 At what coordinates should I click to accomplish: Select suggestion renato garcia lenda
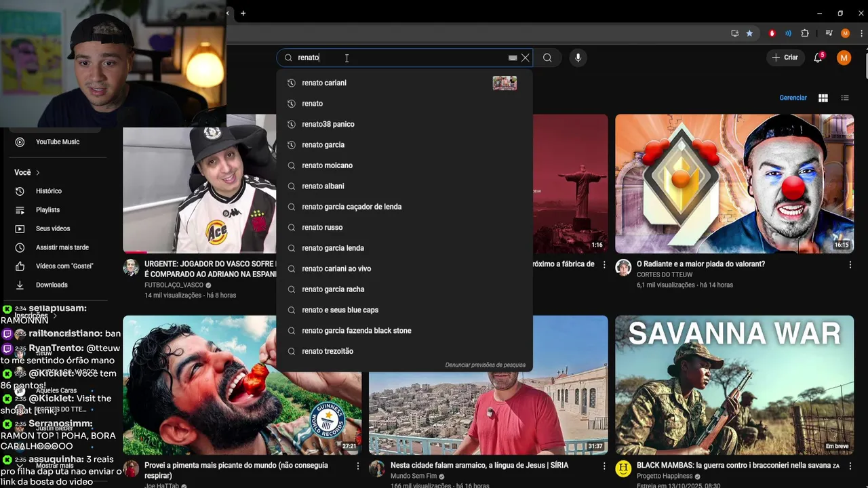(404, 248)
